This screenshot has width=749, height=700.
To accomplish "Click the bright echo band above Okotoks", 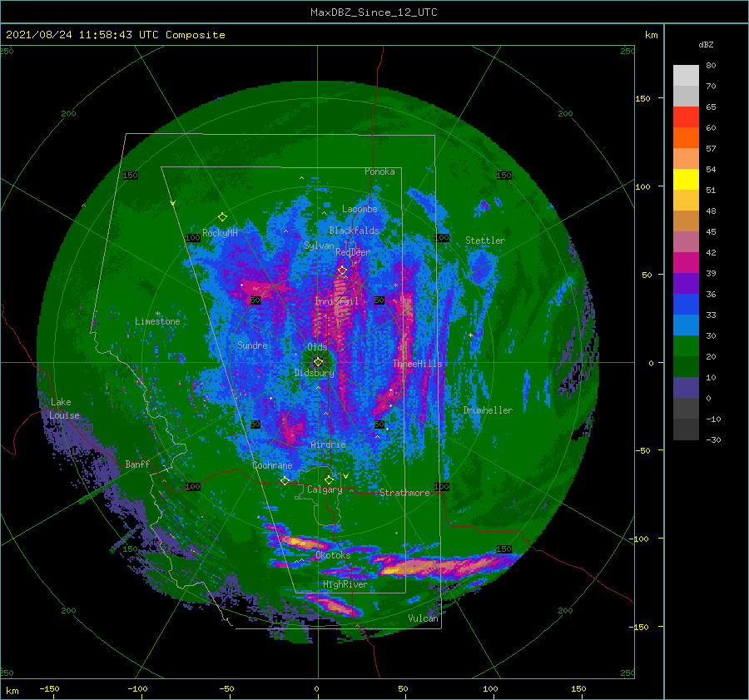I will click(302, 543).
